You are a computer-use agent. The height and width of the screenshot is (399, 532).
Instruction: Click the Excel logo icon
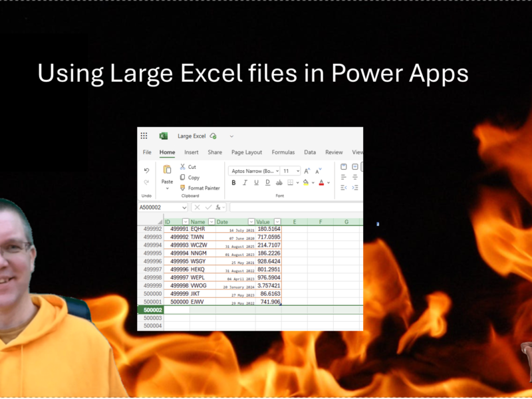click(164, 136)
